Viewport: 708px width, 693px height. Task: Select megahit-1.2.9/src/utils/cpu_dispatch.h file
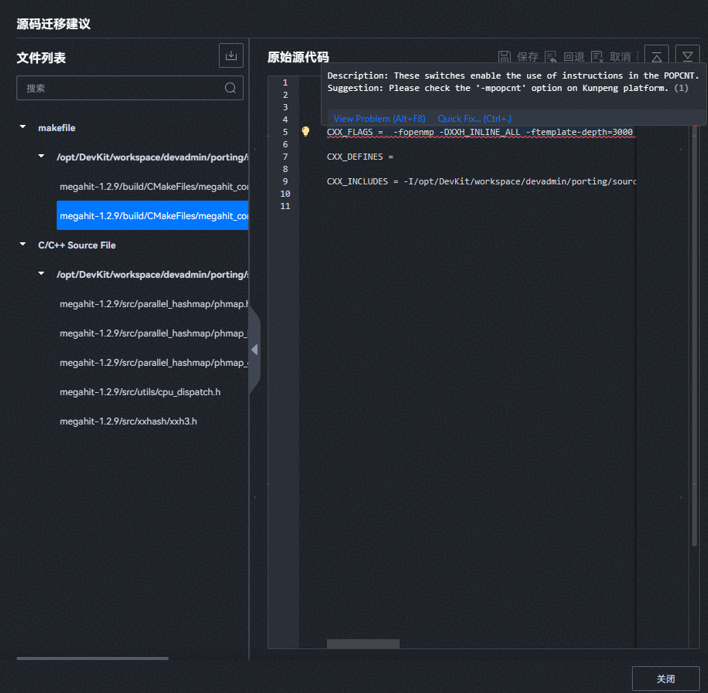(139, 392)
